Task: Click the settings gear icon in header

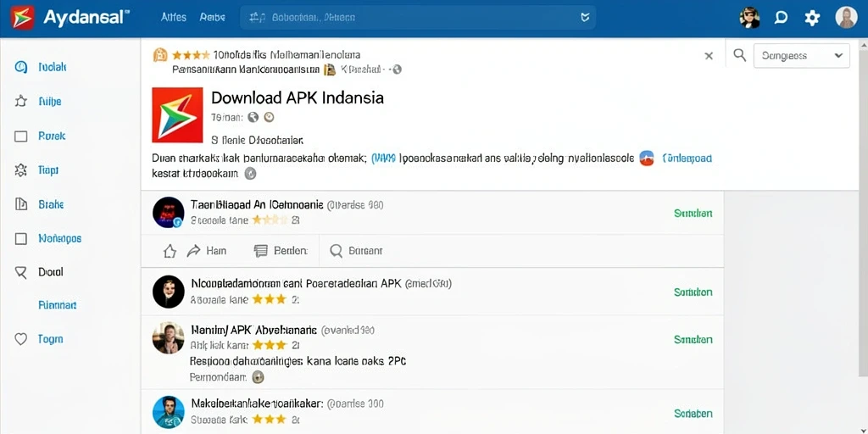Action: (x=812, y=18)
